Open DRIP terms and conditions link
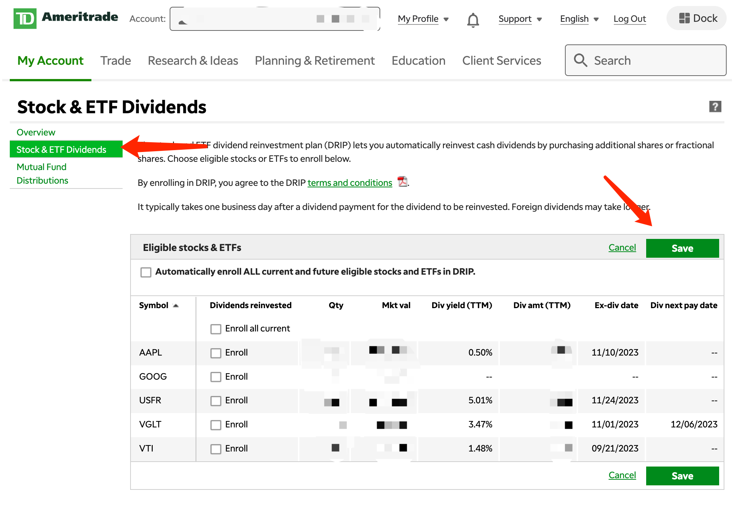756x532 pixels. (350, 183)
